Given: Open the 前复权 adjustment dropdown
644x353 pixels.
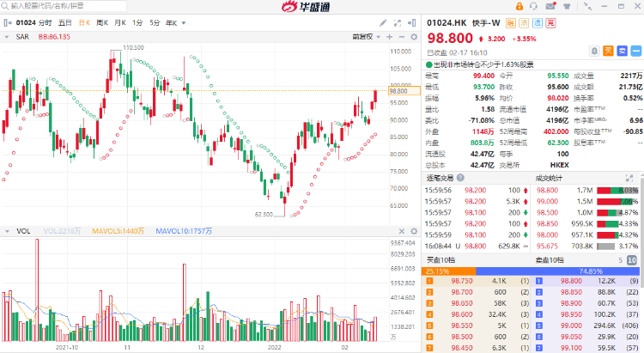Looking at the screenshot, I should 364,37.
